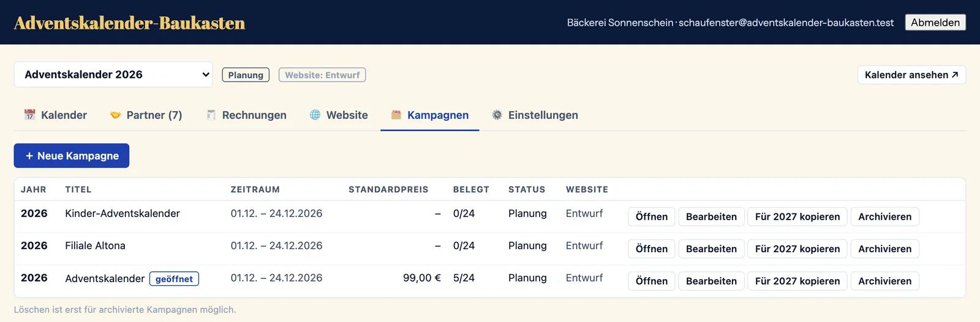
Task: Click the ZEITRAUM column header
Action: (255, 190)
